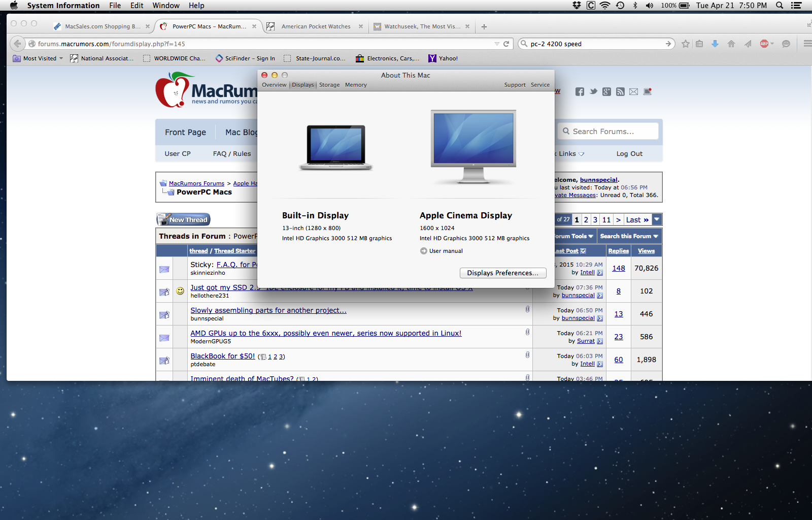The height and width of the screenshot is (520, 812).
Task: Open the Apple menu
Action: coord(14,6)
